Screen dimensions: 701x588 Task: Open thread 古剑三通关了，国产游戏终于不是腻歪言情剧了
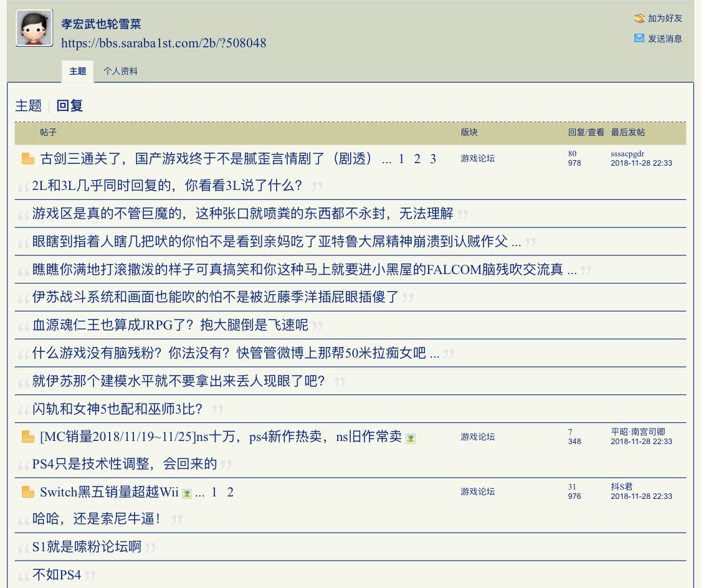(x=206, y=158)
